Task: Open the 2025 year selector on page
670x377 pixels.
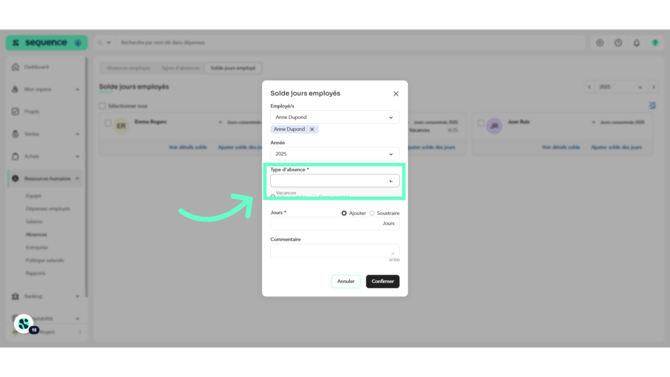Action: (620, 87)
